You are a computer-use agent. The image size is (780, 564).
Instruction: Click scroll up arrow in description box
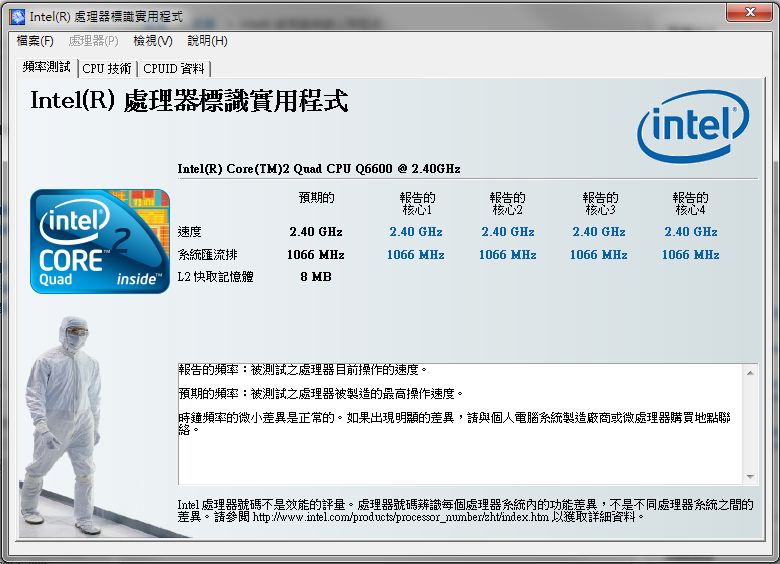click(x=750, y=373)
